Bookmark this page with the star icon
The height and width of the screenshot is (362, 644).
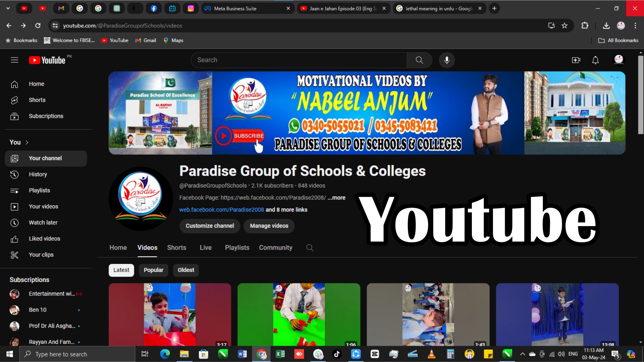564,26
